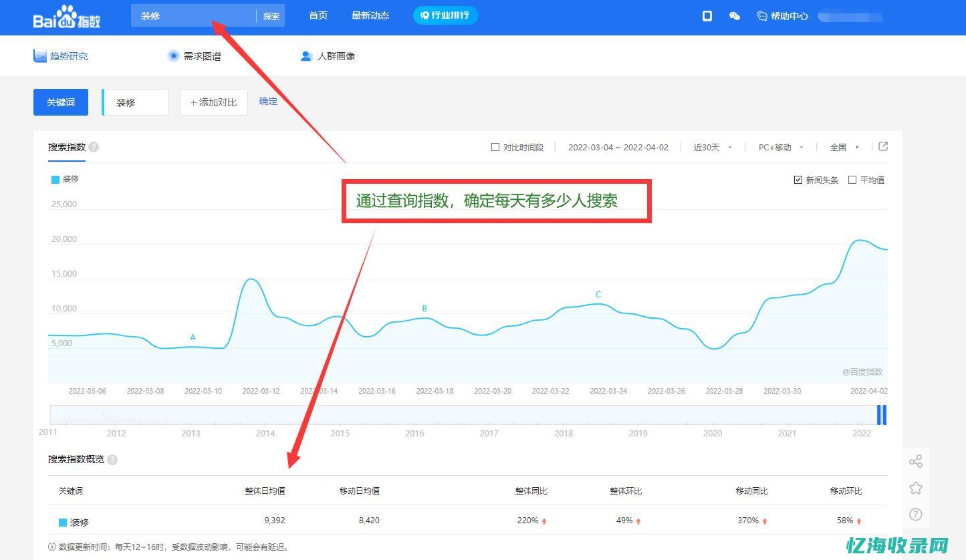Click the crowd portrait people icon
The height and width of the screenshot is (560, 966).
click(x=307, y=56)
